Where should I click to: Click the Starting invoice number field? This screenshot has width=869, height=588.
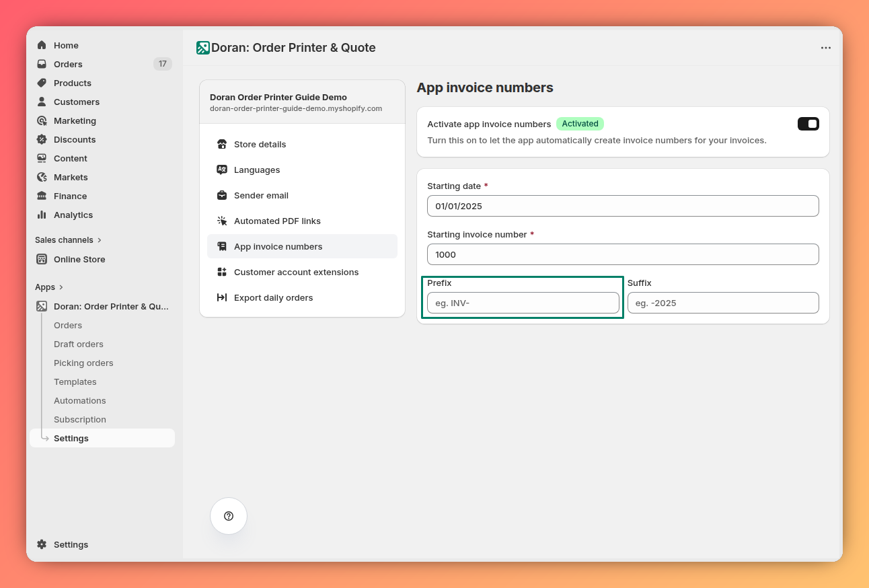[623, 254]
